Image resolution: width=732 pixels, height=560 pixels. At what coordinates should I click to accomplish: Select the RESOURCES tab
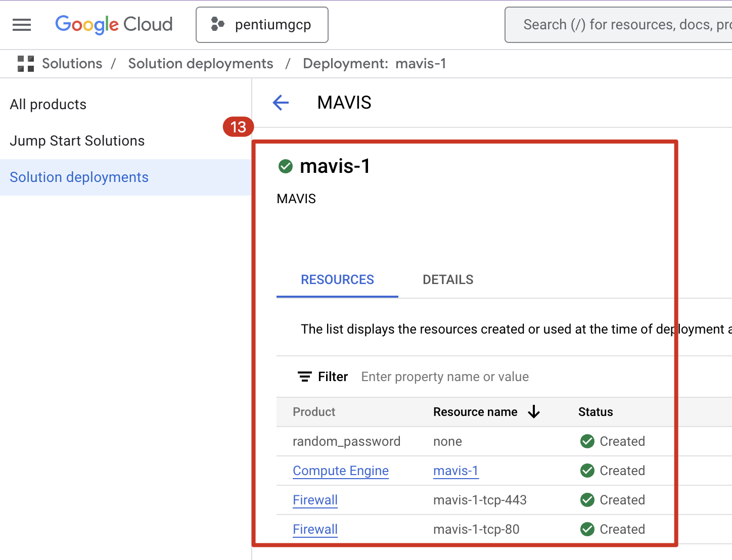click(337, 280)
